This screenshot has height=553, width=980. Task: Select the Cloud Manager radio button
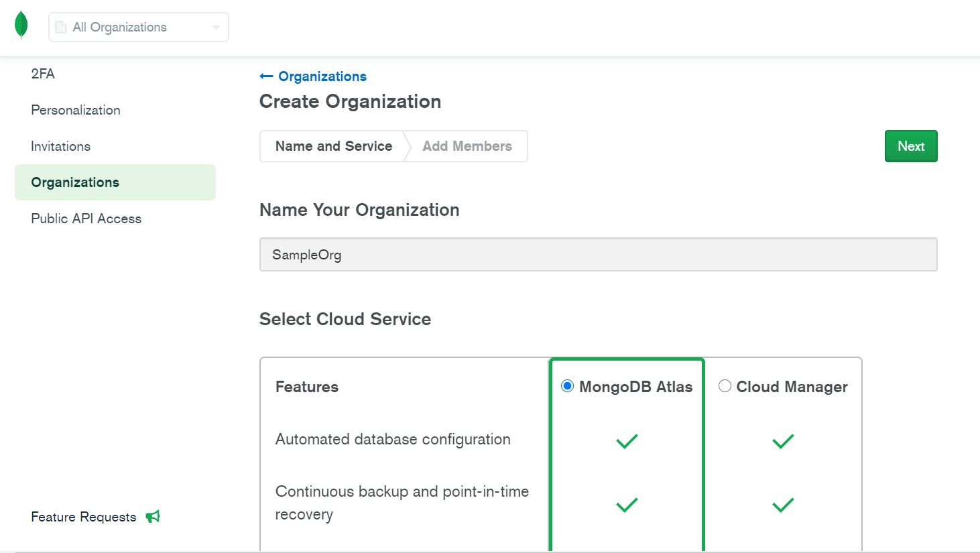tap(725, 385)
